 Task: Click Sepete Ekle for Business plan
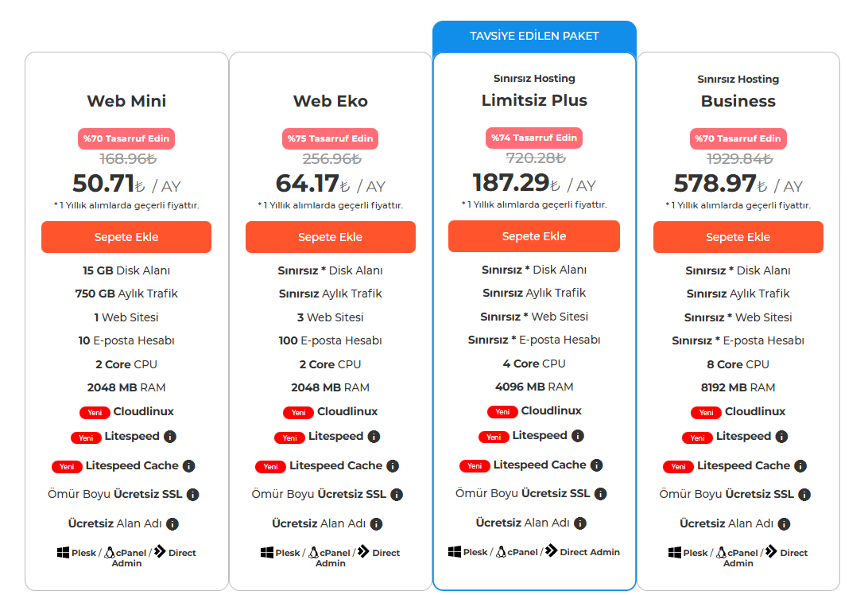738,237
